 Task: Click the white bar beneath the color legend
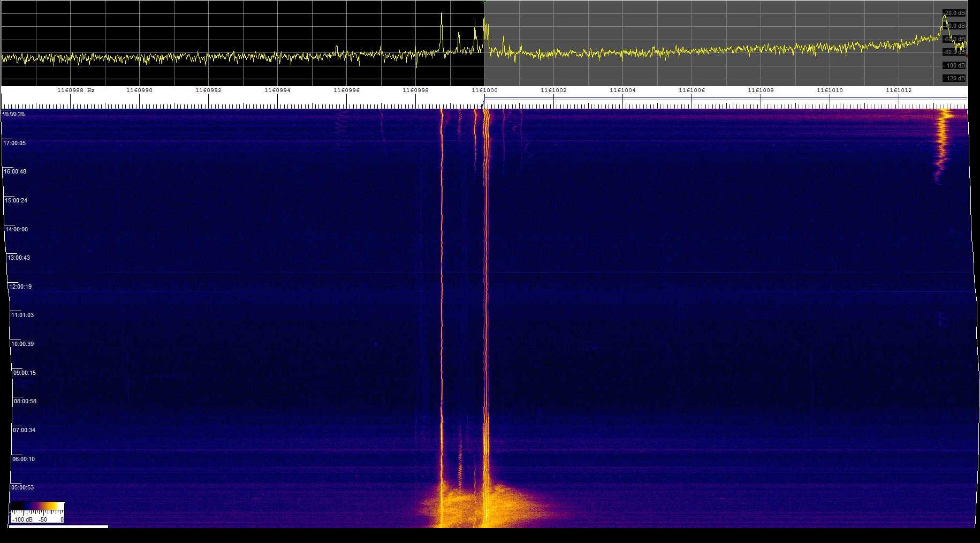(x=59, y=527)
